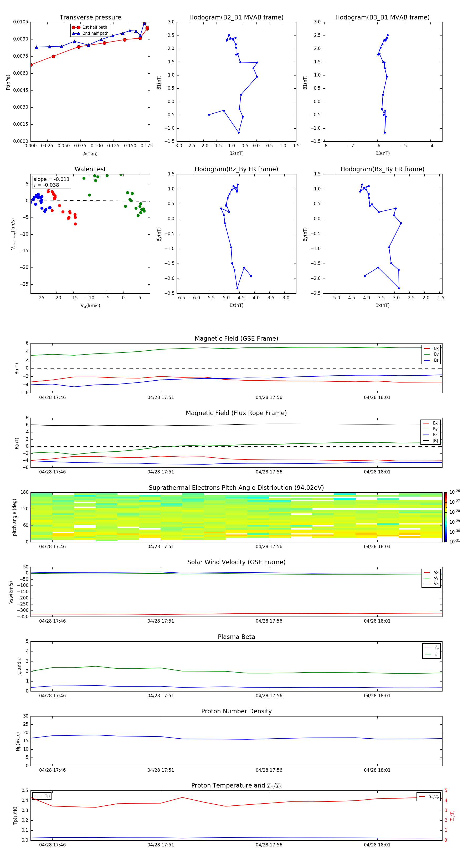
Task: Click 'Tp(10^6K)' axis label
Action: [x=15, y=815]
